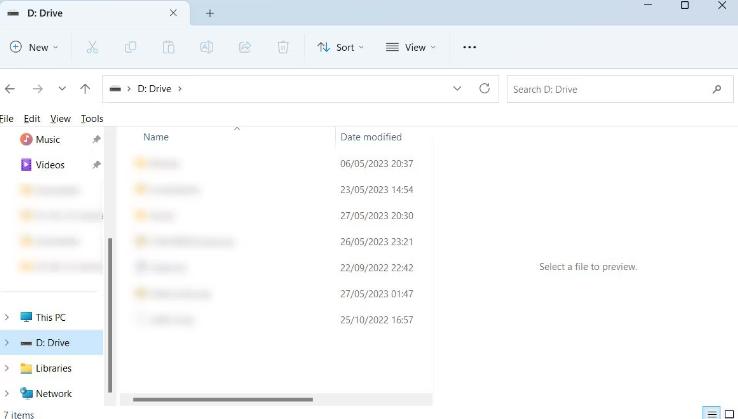Screen dimensions: 738x419
Task: Open Music in Quick access
Action: pos(48,139)
